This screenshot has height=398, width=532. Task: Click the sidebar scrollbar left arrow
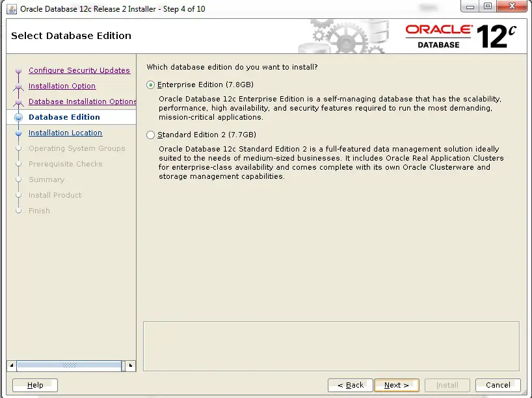pyautogui.click(x=12, y=365)
